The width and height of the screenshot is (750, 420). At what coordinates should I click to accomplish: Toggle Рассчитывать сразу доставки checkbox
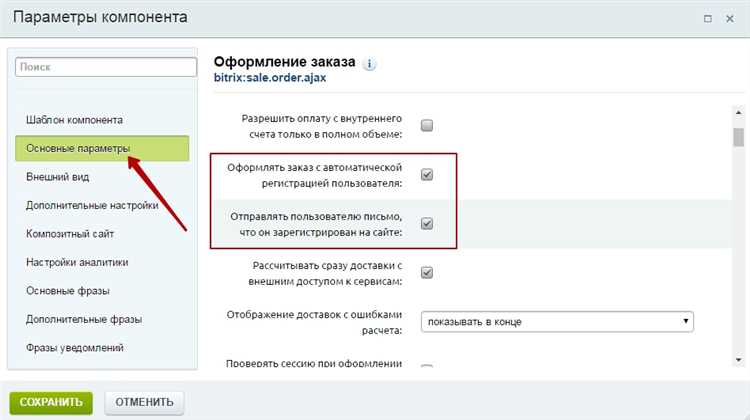[427, 273]
